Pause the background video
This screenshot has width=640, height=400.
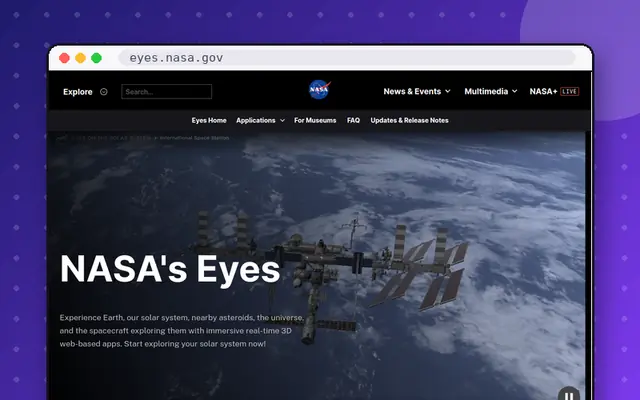(x=569, y=394)
